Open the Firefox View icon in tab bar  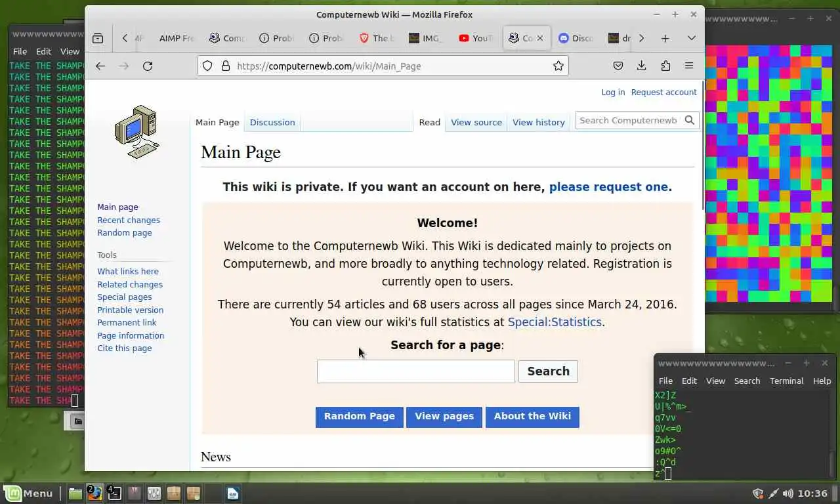pos(98,38)
